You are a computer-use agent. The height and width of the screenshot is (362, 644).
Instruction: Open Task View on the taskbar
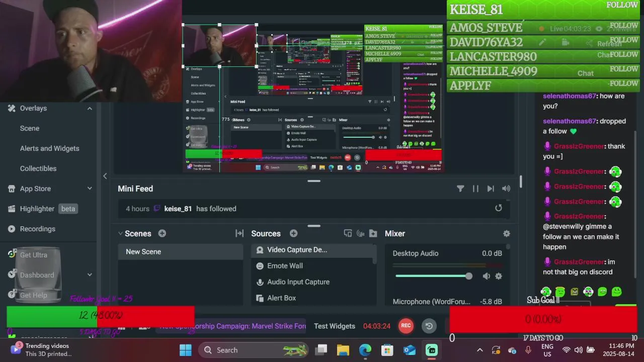321,350
